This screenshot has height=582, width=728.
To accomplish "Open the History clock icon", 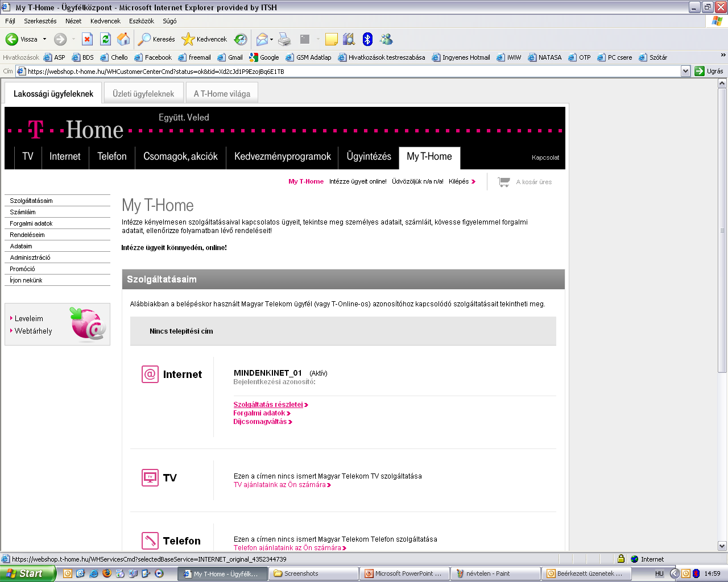I will coord(241,39).
